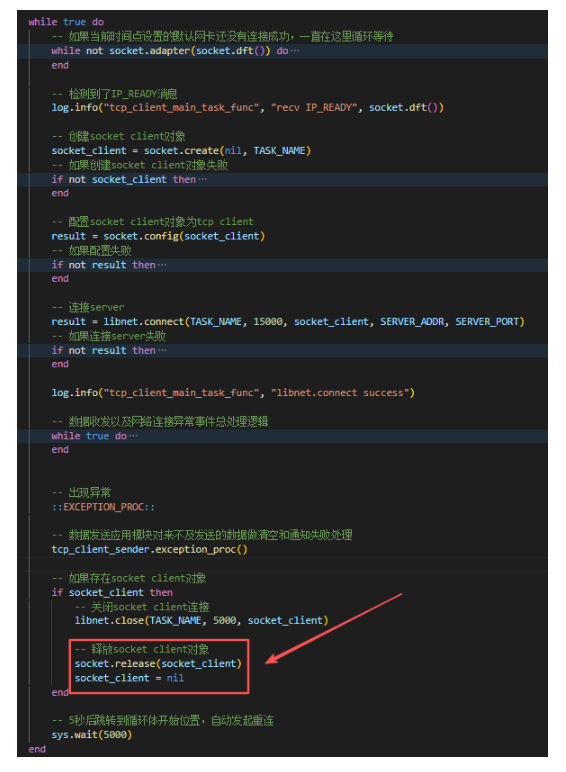The width and height of the screenshot is (566, 772).
Task: Click the ::EXCEPTION_PROC:: label
Action: click(103, 507)
